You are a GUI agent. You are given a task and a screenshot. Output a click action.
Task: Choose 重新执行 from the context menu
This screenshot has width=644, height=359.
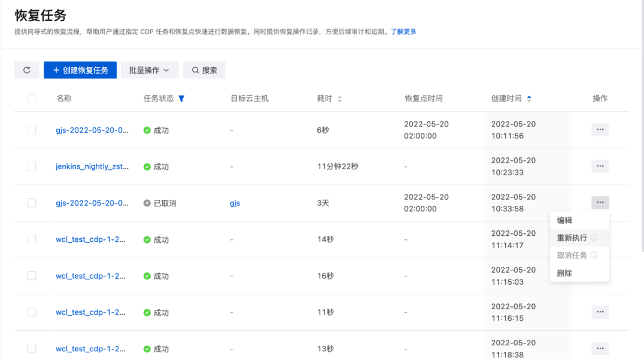click(579, 238)
